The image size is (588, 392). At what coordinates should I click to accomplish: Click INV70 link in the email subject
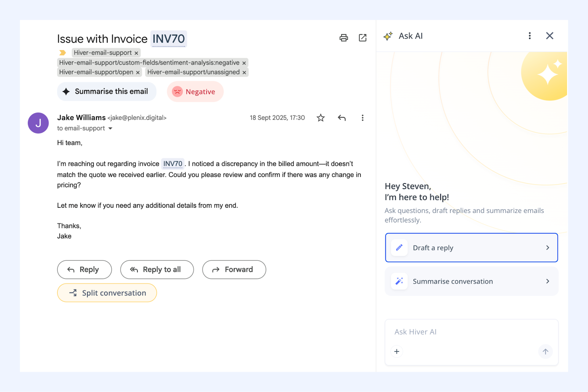169,39
